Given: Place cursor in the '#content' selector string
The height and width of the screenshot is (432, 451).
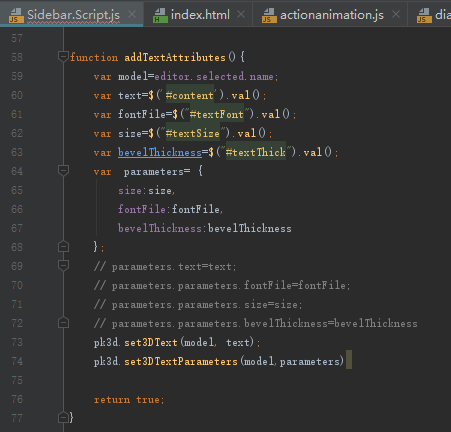Looking at the screenshot, I should (190, 95).
